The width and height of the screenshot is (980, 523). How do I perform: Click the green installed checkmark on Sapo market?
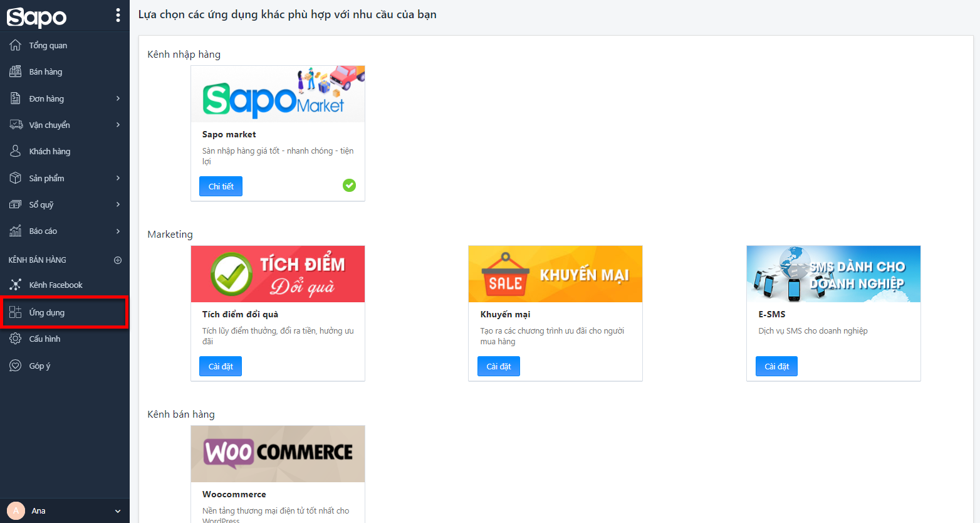pos(350,185)
